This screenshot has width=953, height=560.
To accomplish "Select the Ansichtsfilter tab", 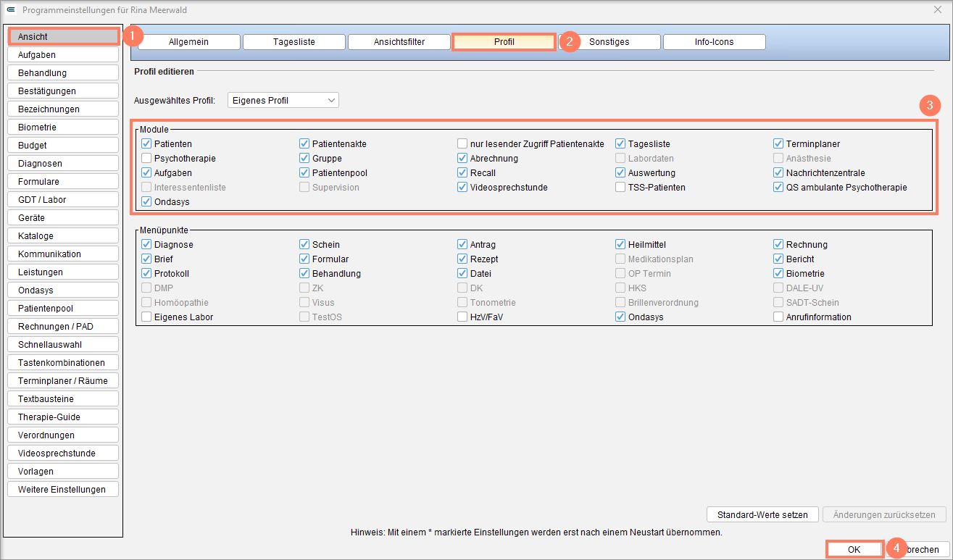I will [x=399, y=42].
